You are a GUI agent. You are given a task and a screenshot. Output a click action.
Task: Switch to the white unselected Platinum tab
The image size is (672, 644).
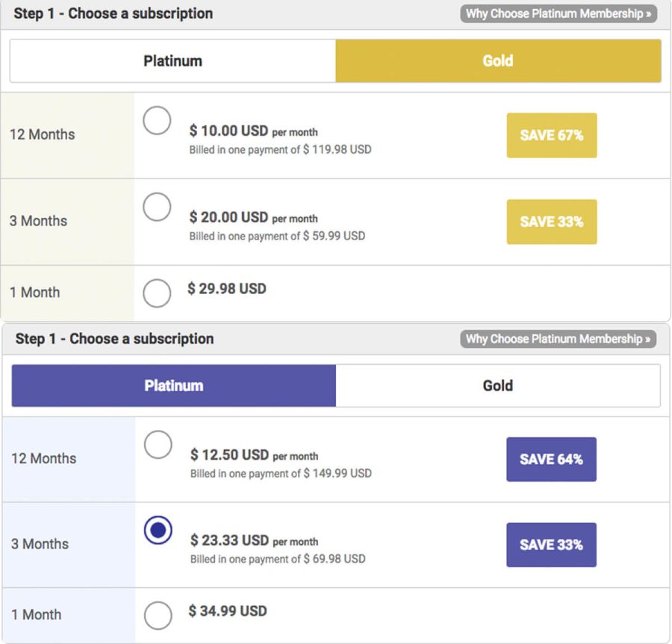click(172, 61)
